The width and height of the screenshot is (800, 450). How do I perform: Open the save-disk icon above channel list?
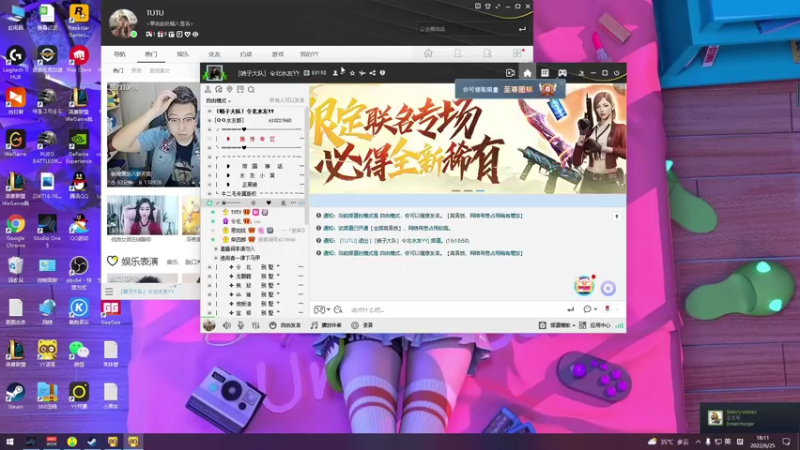pyautogui.click(x=240, y=90)
